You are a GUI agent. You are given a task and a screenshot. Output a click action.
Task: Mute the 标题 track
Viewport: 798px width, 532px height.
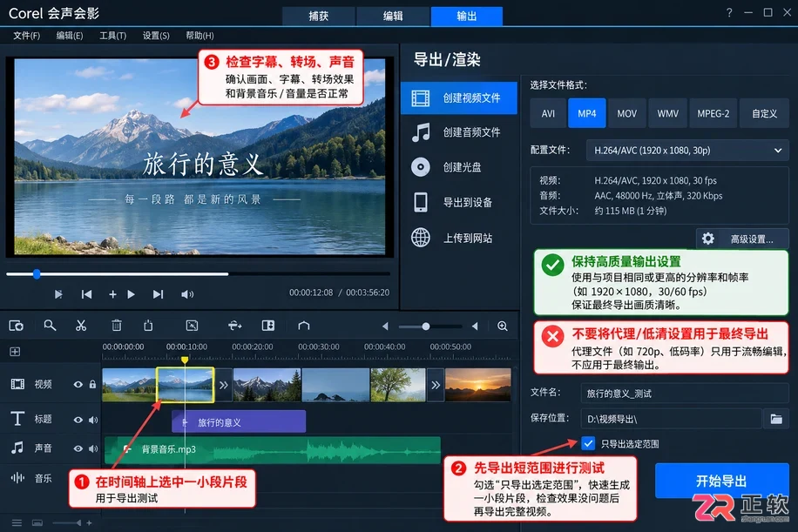click(93, 420)
